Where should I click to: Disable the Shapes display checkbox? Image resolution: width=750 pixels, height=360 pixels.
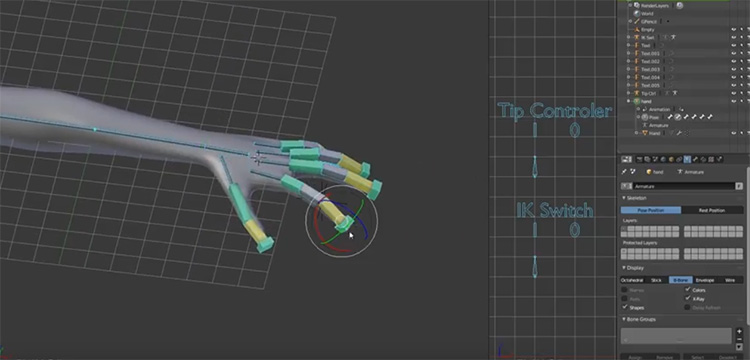[x=625, y=307]
